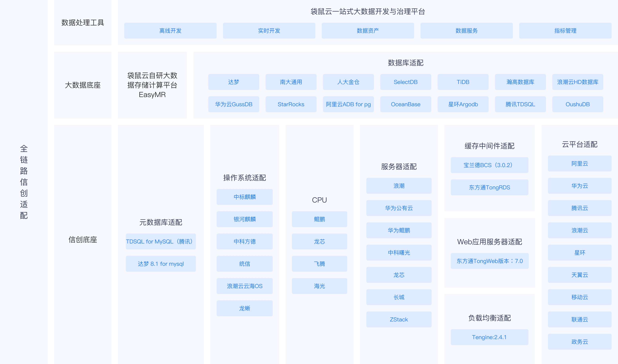Click the 联通云 box
Viewport: 618px width, 364px height.
pyautogui.click(x=579, y=320)
